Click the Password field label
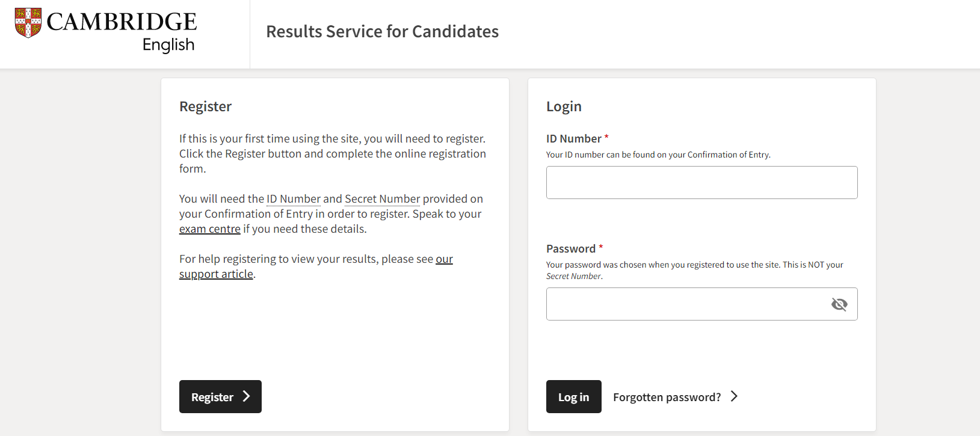Image resolution: width=980 pixels, height=436 pixels. click(x=570, y=249)
